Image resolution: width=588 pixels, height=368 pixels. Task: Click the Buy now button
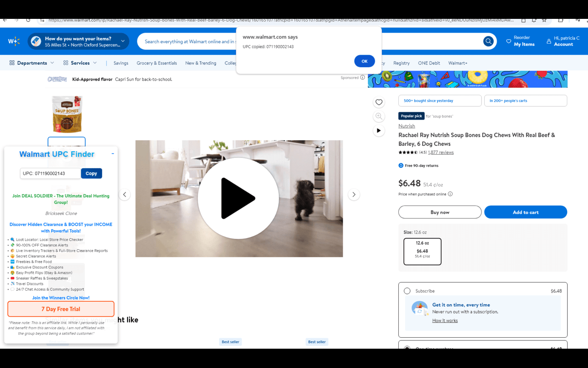(x=440, y=212)
